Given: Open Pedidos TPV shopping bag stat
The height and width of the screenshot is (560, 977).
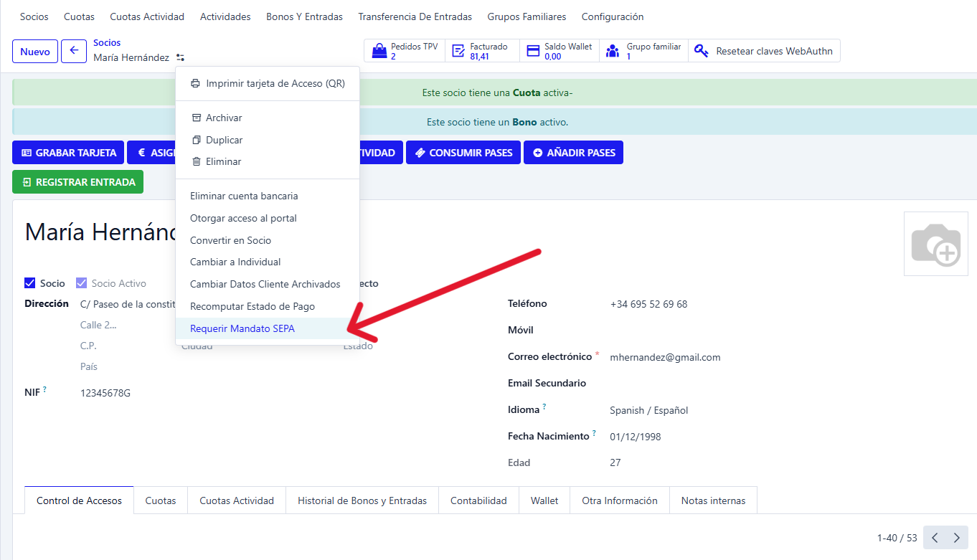Looking at the screenshot, I should pos(405,51).
